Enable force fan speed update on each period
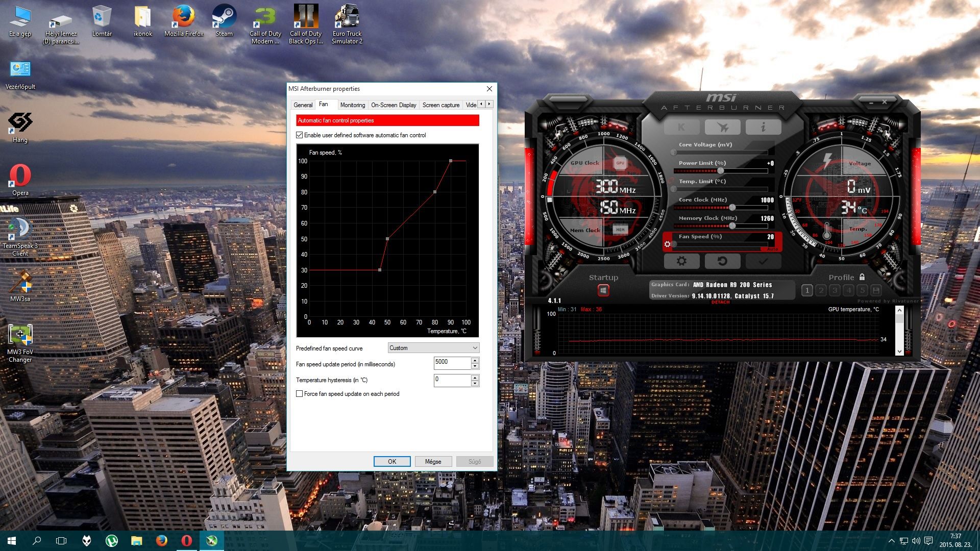 299,394
